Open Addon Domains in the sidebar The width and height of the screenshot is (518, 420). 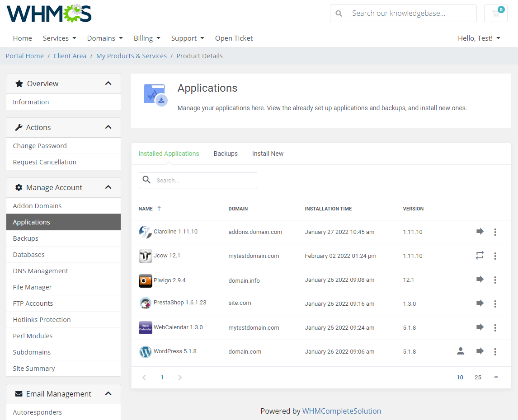tap(63, 205)
